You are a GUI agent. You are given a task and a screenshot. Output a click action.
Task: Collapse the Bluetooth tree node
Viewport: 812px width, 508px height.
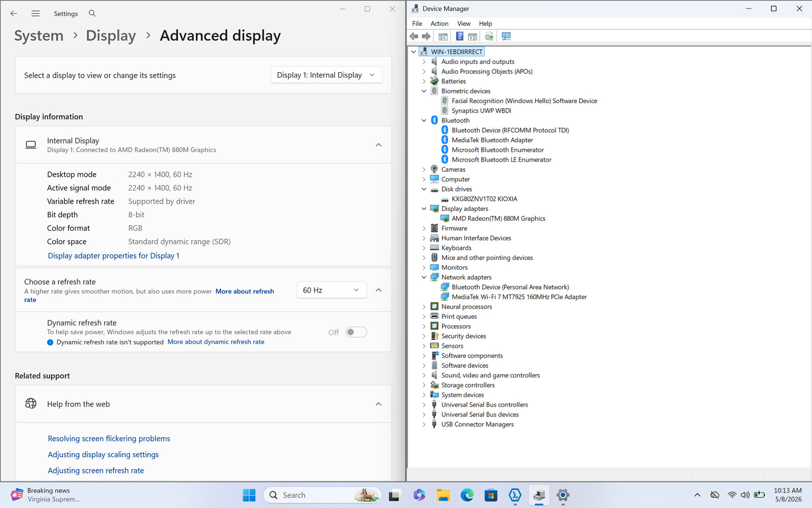(424, 120)
